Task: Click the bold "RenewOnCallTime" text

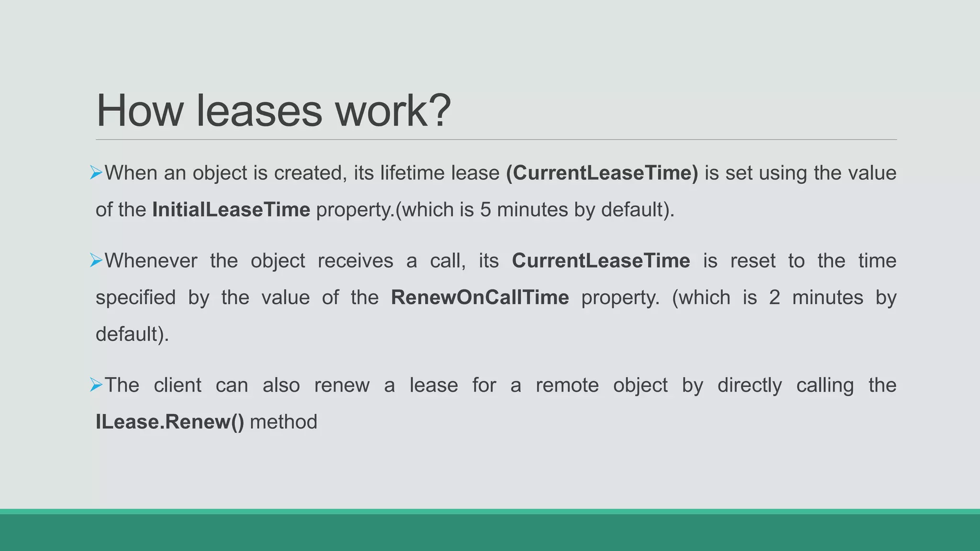Action: (479, 297)
